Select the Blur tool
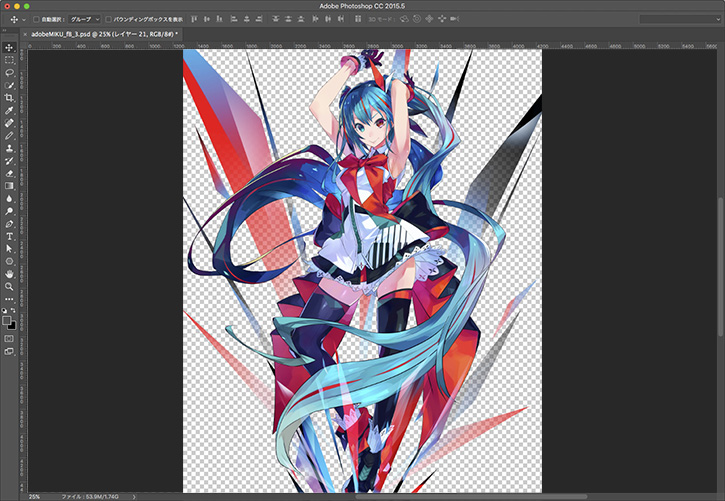The height and width of the screenshot is (501, 725). click(x=9, y=199)
